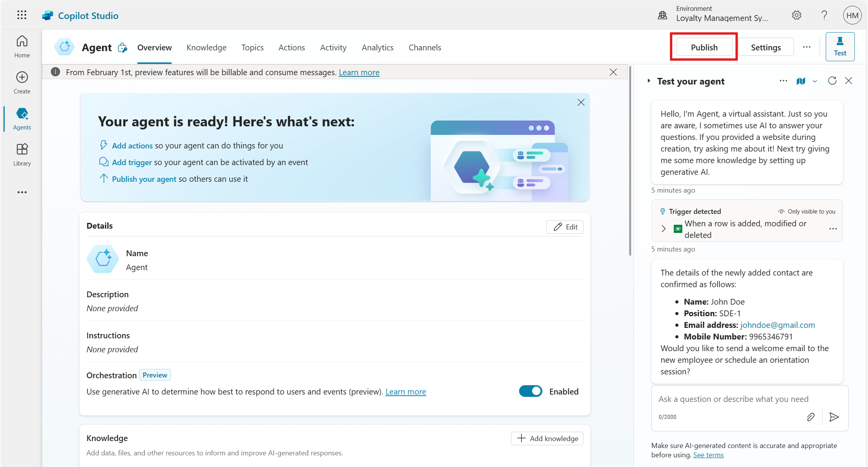Open the dropdown arrow beside the map icon
This screenshot has height=467, width=868.
click(815, 81)
